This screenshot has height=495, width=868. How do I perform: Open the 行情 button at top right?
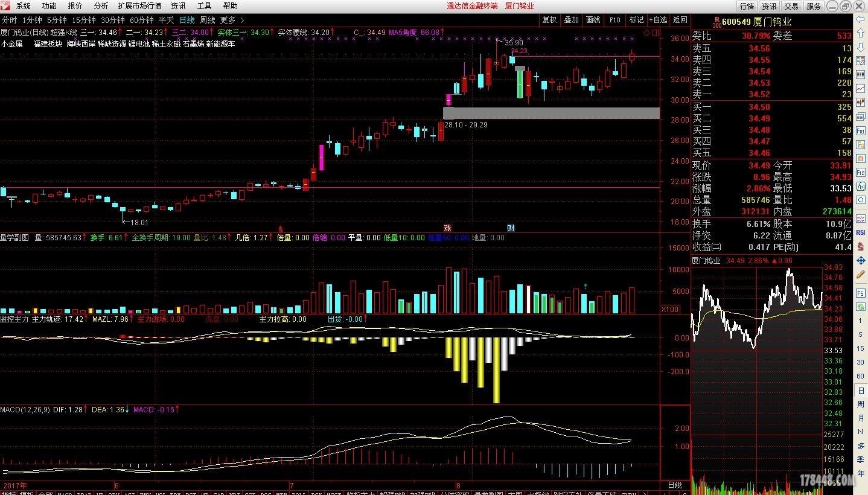(747, 6)
